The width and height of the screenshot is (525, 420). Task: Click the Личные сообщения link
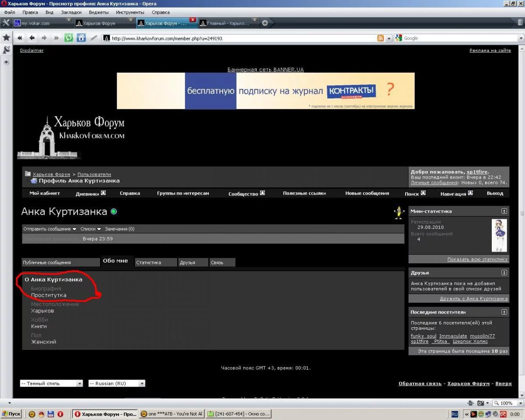pos(434,182)
